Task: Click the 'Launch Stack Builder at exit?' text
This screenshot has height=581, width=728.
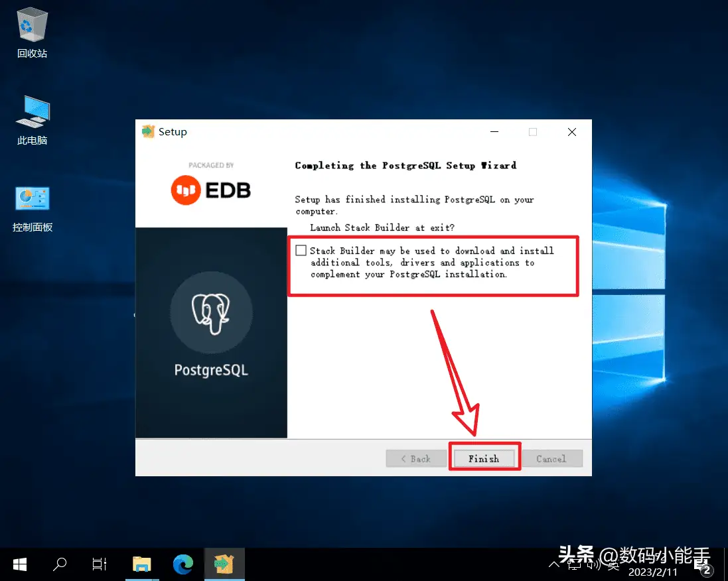Action: (382, 227)
